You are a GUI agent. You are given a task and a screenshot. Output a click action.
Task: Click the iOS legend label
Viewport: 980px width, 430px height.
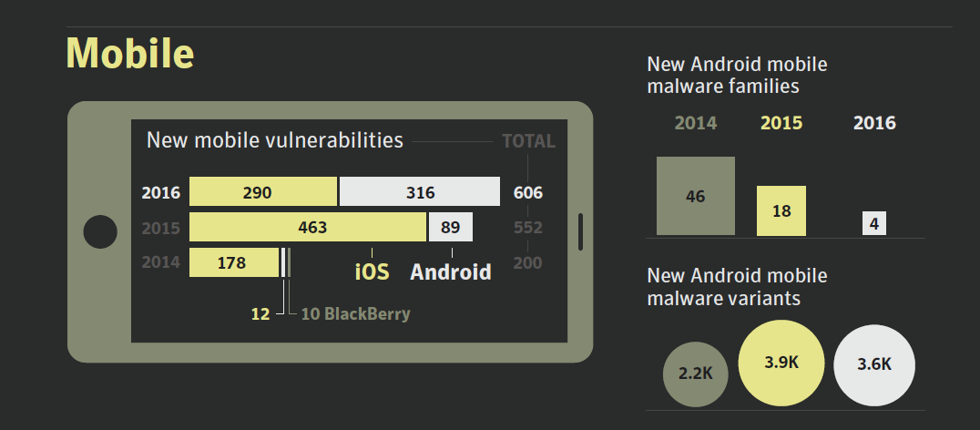click(372, 271)
